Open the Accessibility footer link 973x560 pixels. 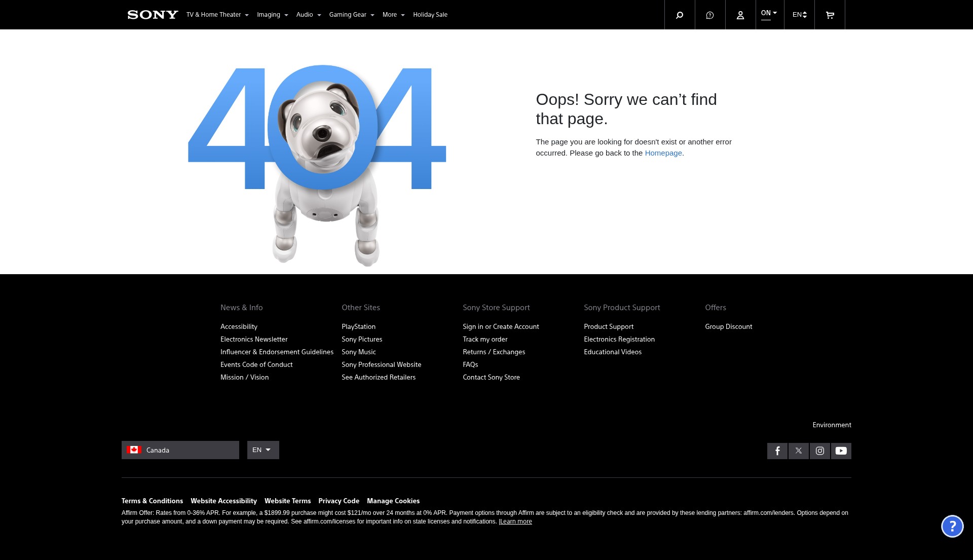tap(239, 327)
